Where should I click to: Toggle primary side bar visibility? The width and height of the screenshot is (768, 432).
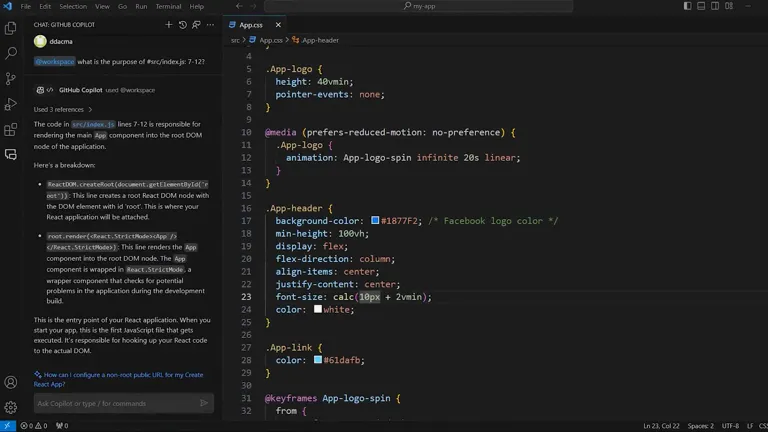point(688,6)
